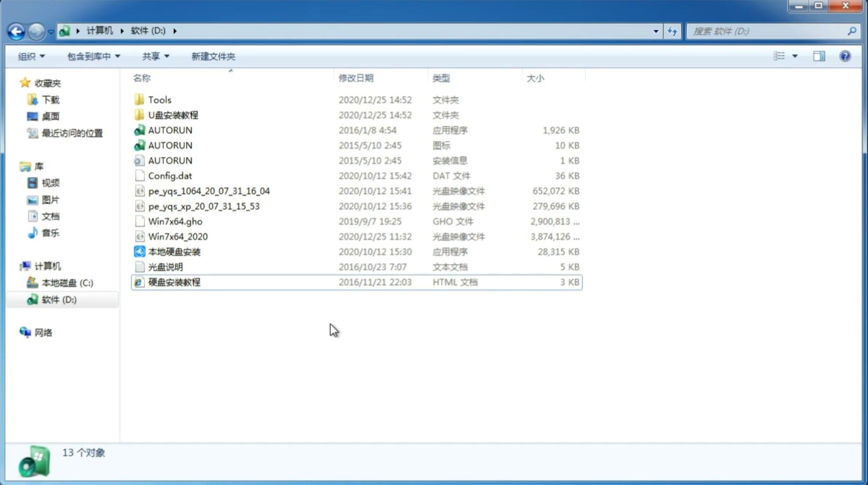Screen dimensions: 868x485
Task: Select 软件 (D:) drive in sidebar
Action: pyautogui.click(x=59, y=299)
